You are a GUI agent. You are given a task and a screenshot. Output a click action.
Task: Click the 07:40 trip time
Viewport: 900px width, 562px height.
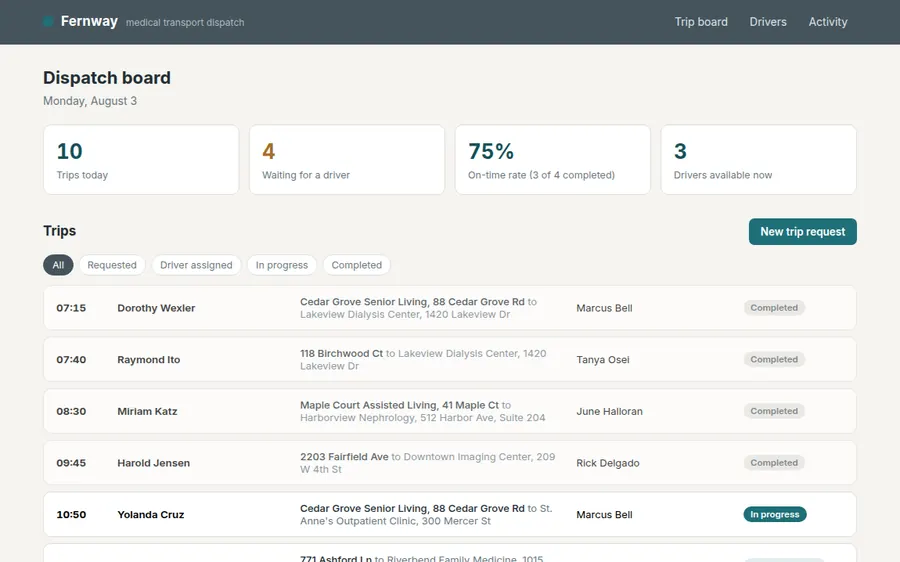point(71,359)
